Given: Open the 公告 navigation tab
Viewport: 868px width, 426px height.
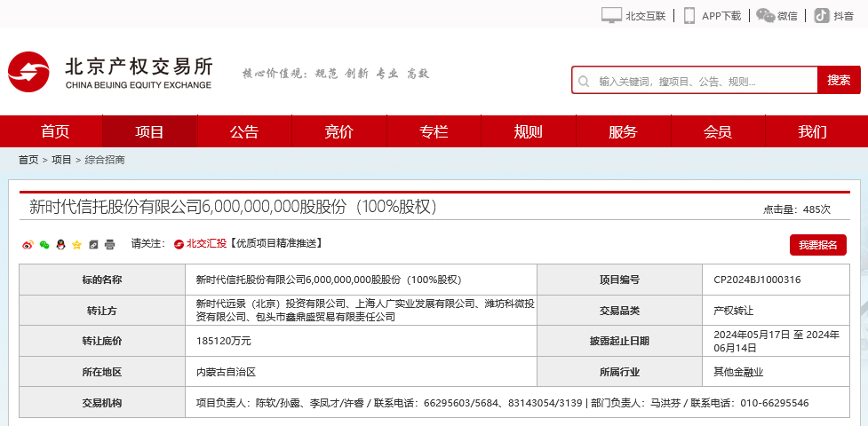Looking at the screenshot, I should (x=244, y=132).
